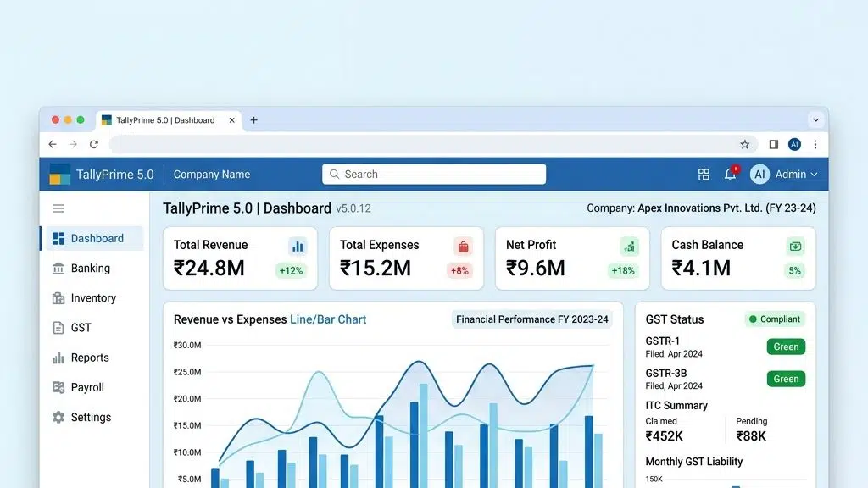
Task: Click Apex Innovations Pvt. Ltd. company name
Action: 700,208
